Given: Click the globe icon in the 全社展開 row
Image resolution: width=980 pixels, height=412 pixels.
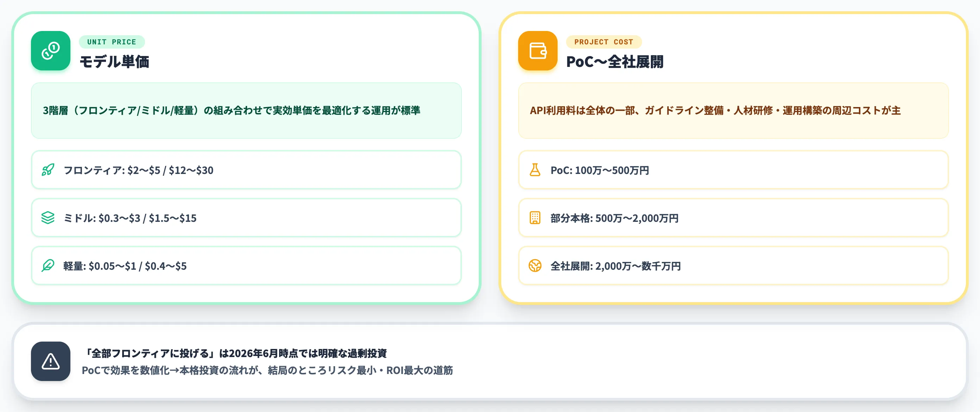Looking at the screenshot, I should [x=535, y=266].
